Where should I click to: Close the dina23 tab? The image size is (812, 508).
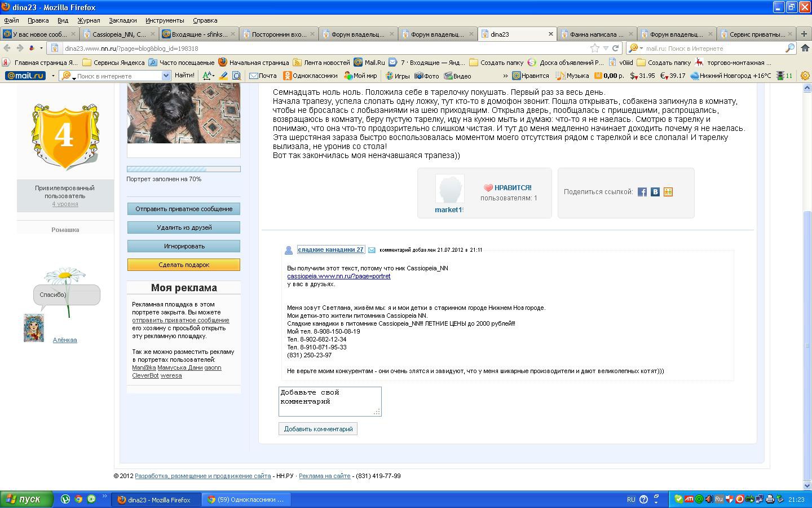pyautogui.click(x=551, y=34)
